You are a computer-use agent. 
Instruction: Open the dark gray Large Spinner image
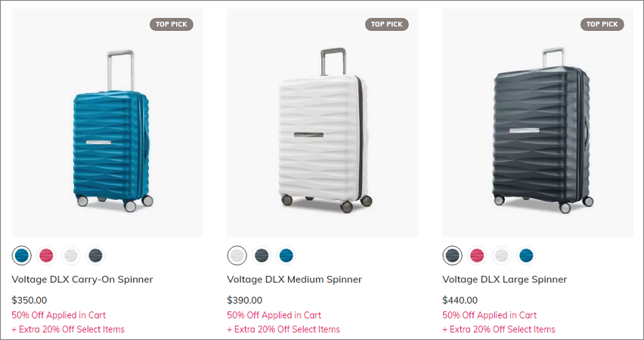(537, 122)
